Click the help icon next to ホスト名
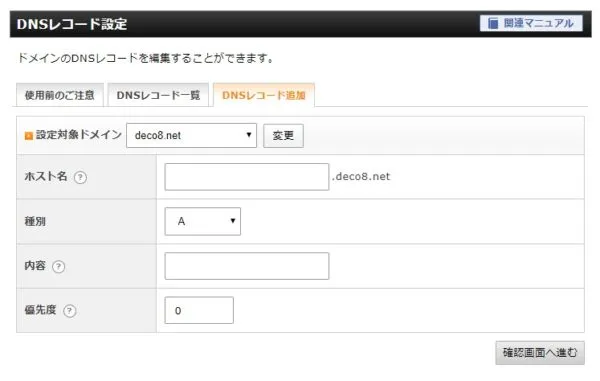This screenshot has height=381, width=600. [80, 177]
